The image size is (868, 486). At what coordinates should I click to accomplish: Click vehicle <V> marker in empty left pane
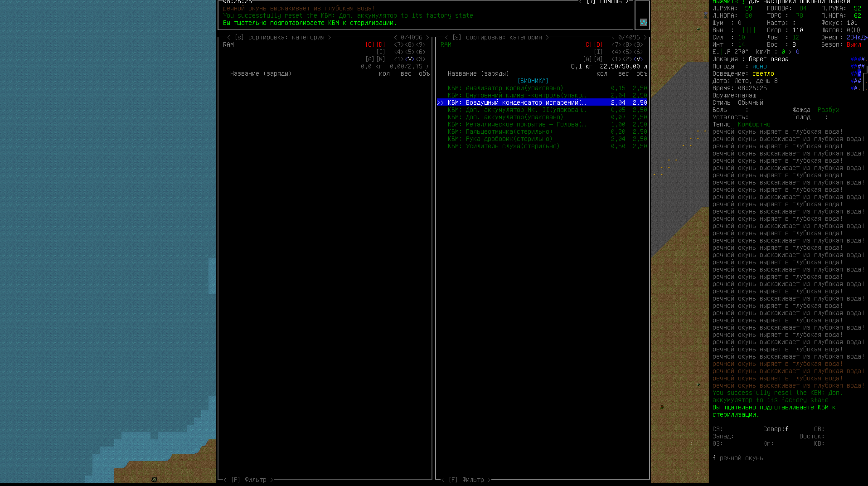tap(410, 59)
